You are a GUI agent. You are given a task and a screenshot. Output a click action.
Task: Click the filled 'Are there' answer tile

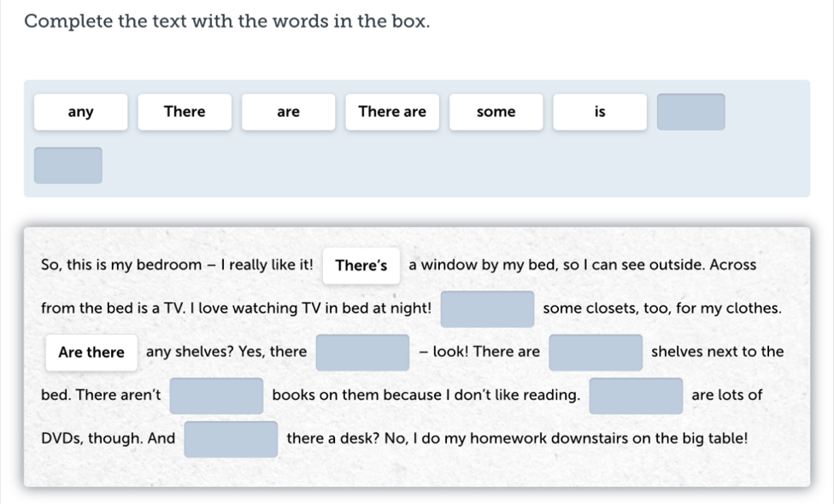coord(91,353)
